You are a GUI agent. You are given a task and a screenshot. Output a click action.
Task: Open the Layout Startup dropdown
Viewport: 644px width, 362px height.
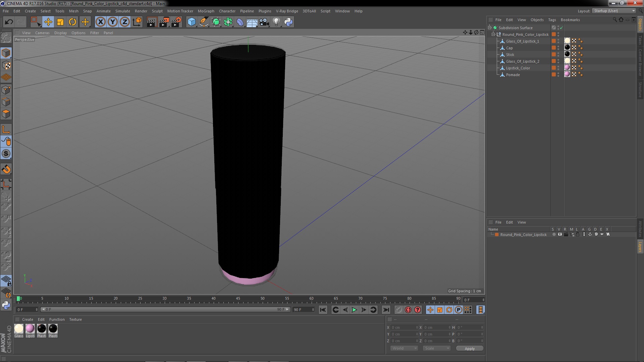coord(614,11)
